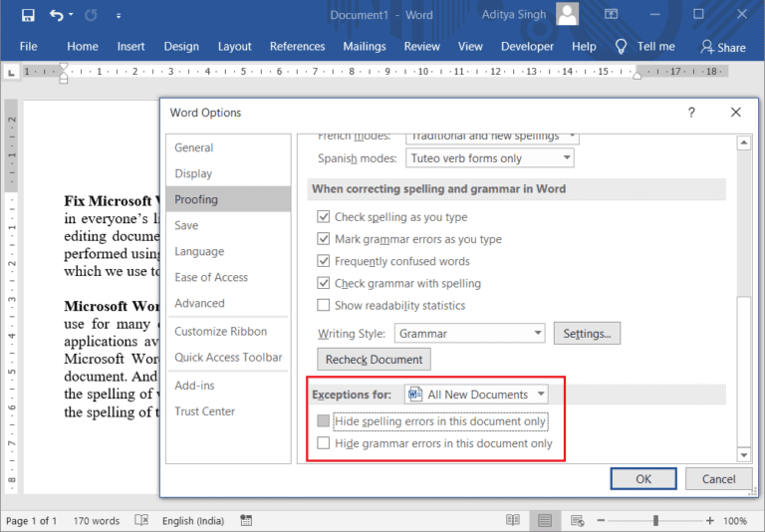Open the Mailings ribbon tab

click(x=365, y=47)
